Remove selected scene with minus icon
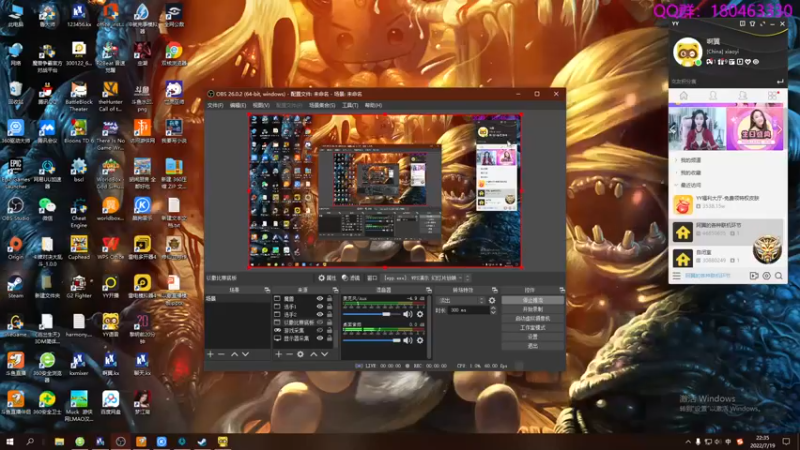This screenshot has height=450, width=800. (221, 354)
